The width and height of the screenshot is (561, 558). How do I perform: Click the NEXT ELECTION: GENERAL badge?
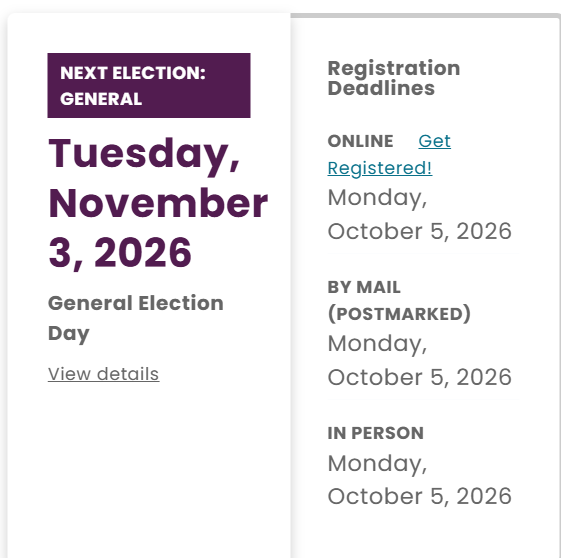(x=149, y=85)
